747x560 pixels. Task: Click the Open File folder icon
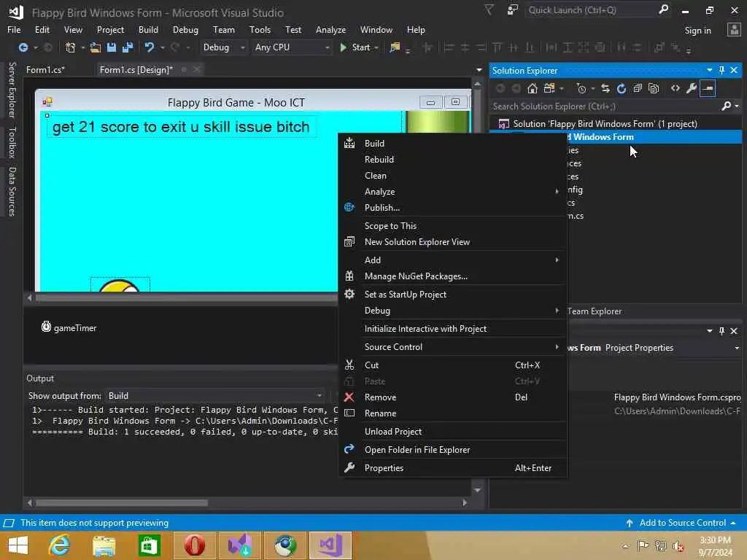point(96,47)
